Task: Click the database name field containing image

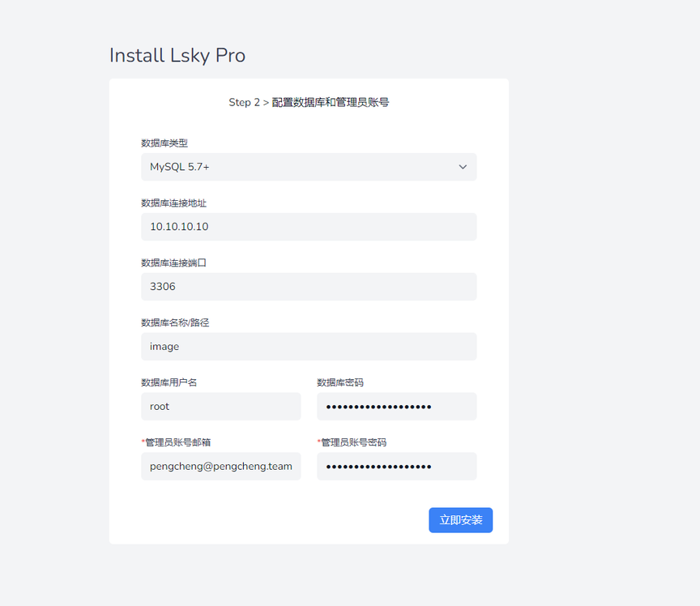Action: [x=309, y=347]
